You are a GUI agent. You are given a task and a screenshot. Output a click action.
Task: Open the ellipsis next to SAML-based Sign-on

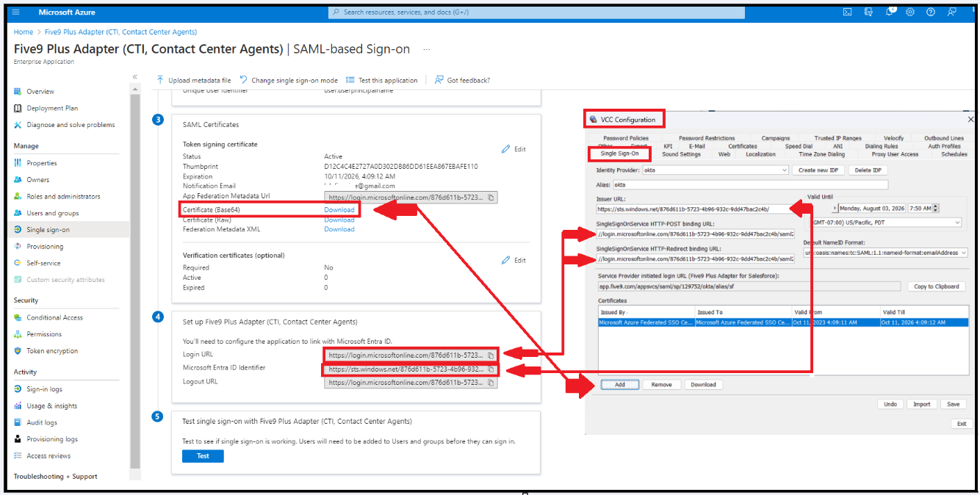pyautogui.click(x=427, y=49)
